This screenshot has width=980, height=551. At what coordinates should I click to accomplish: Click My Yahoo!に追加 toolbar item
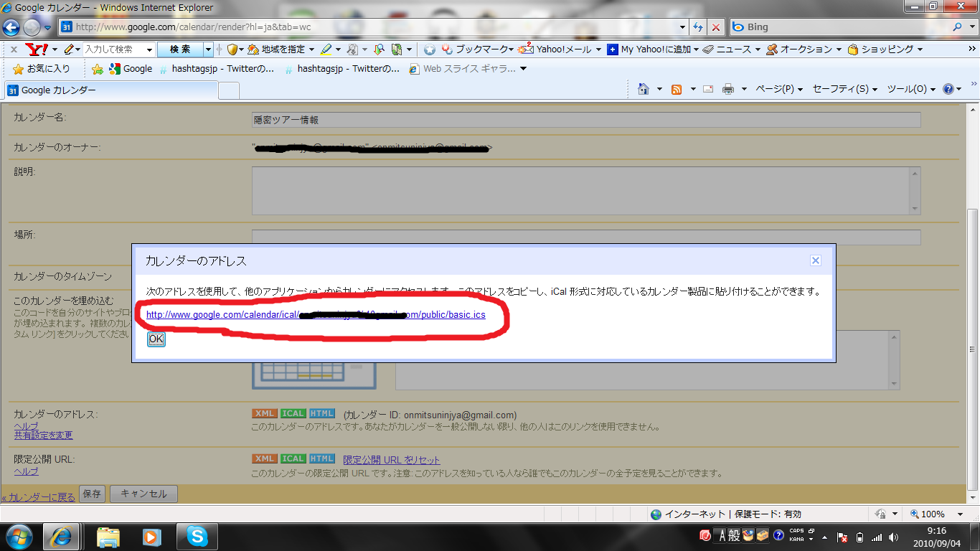(x=653, y=50)
